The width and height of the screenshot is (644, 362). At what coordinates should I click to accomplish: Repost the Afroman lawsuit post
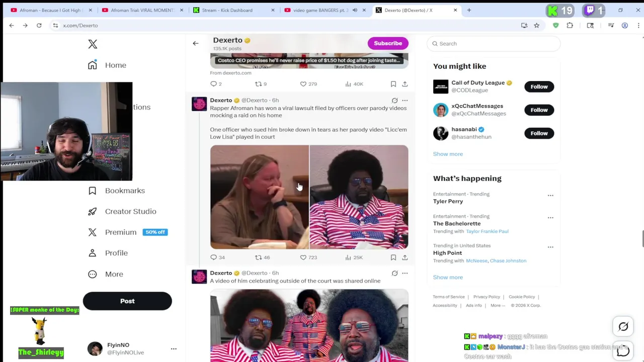[x=262, y=257]
